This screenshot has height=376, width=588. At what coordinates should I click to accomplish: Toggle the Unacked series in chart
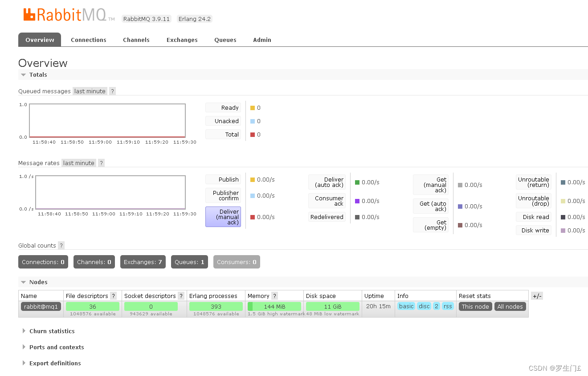coord(223,121)
